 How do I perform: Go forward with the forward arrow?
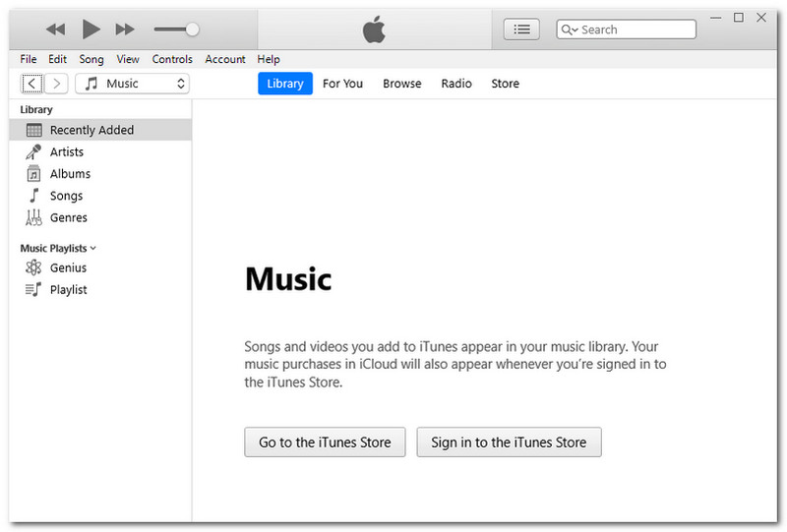[56, 84]
